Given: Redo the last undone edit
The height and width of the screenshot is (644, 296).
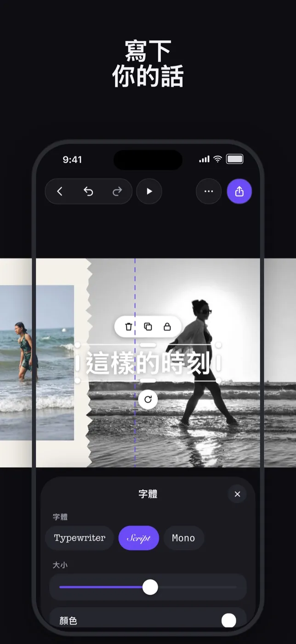Looking at the screenshot, I should [117, 191].
